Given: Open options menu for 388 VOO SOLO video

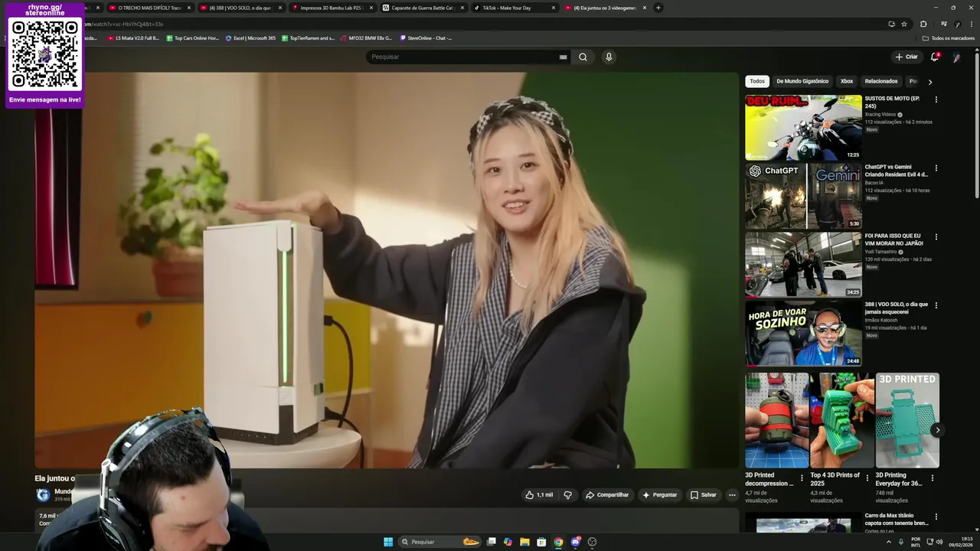Looking at the screenshot, I should [936, 305].
